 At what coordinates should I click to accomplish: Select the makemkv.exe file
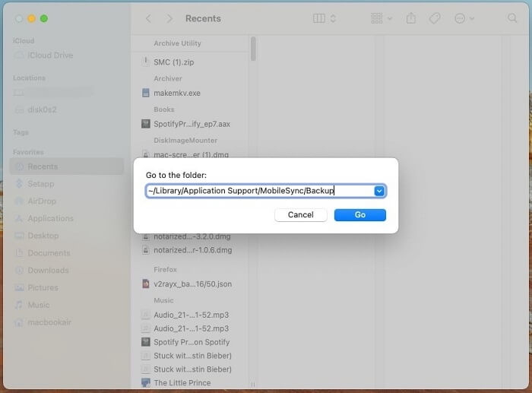click(x=177, y=93)
